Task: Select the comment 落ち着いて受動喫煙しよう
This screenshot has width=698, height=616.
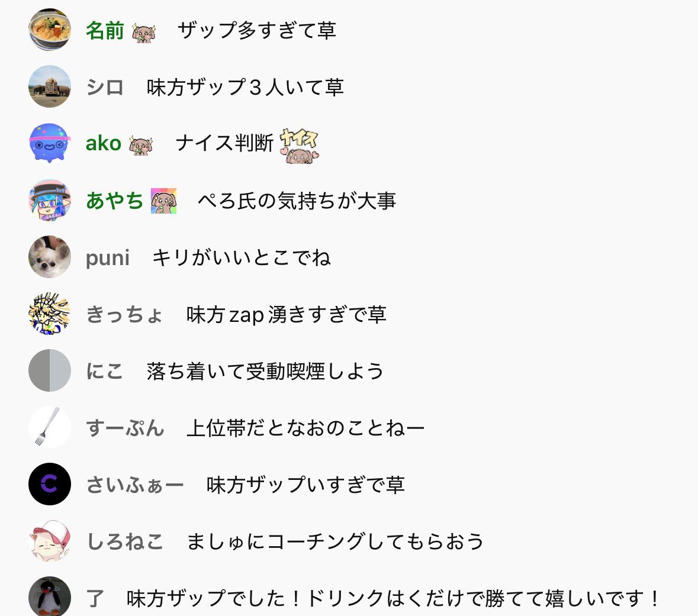Action: coord(265,371)
